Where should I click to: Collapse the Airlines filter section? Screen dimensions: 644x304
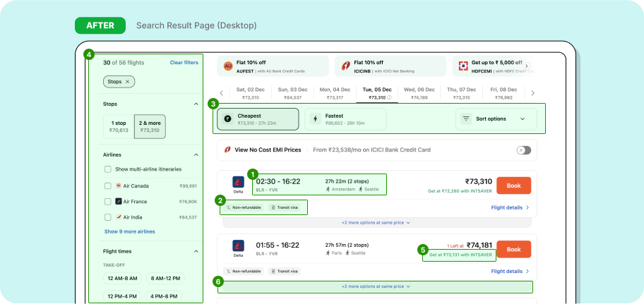click(x=196, y=154)
